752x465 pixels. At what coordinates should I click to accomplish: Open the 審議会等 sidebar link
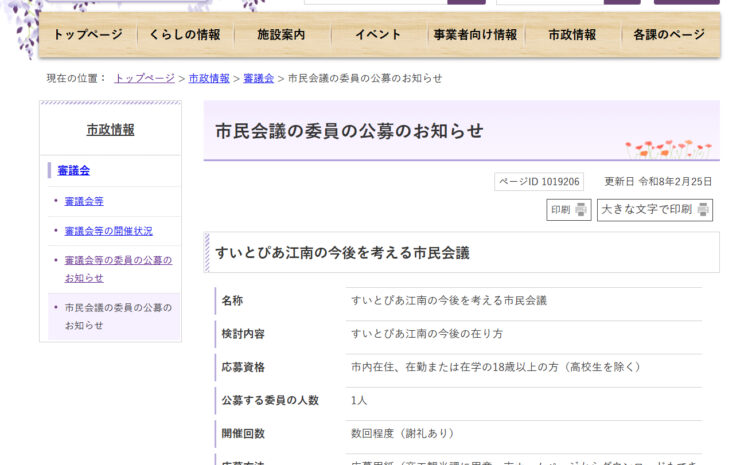[84, 201]
